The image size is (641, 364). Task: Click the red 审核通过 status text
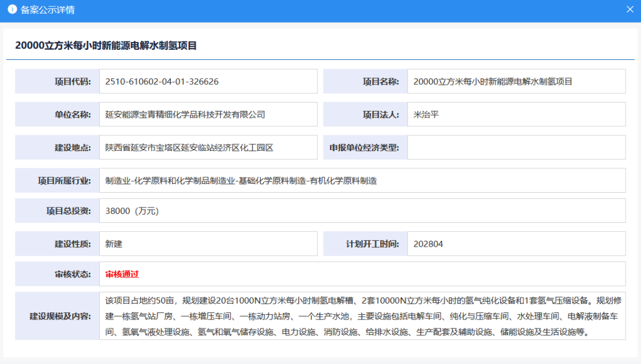[x=122, y=274]
